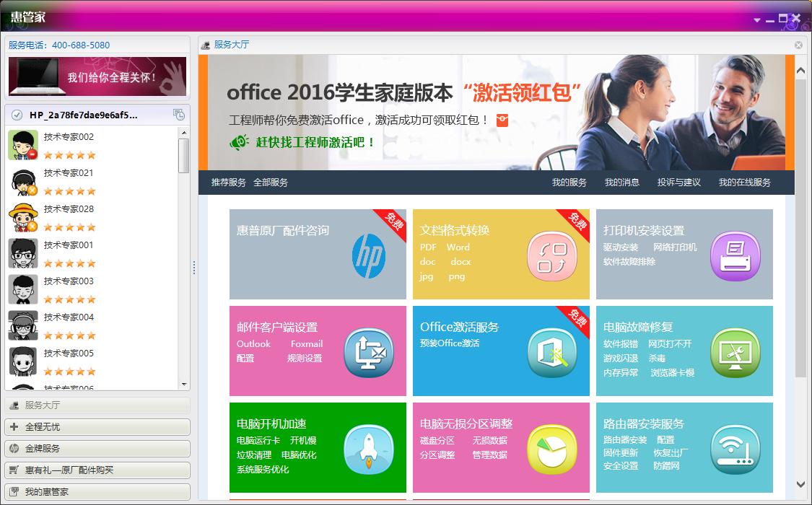Open the 打印机安装设置 tile title

pyautogui.click(x=644, y=231)
